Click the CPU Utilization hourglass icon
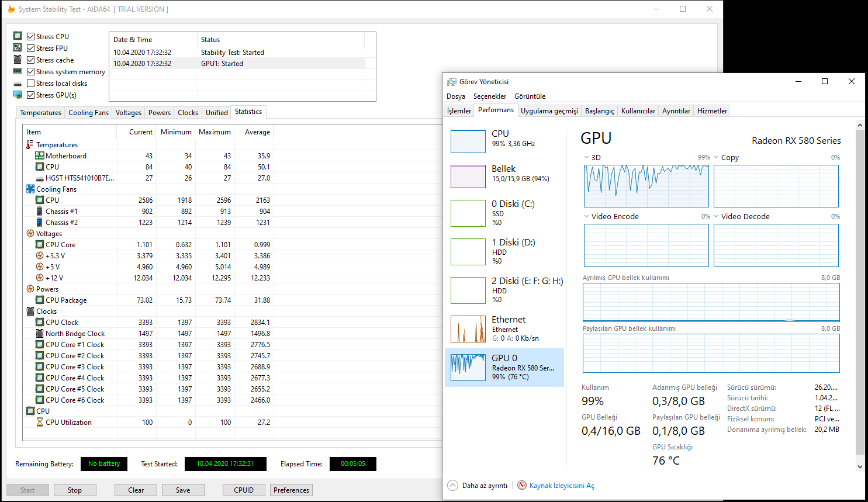This screenshot has width=868, height=502. pyautogui.click(x=40, y=423)
